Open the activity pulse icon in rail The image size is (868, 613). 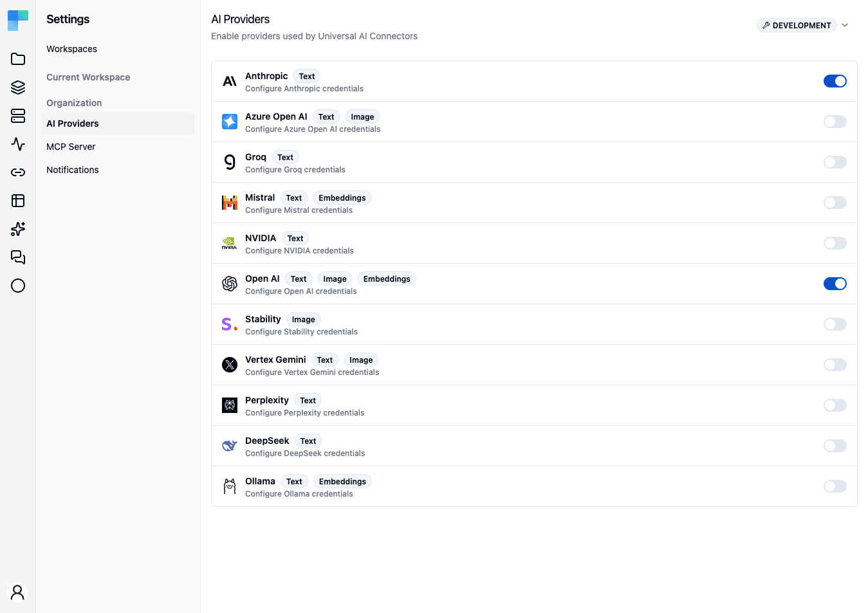[x=18, y=144]
